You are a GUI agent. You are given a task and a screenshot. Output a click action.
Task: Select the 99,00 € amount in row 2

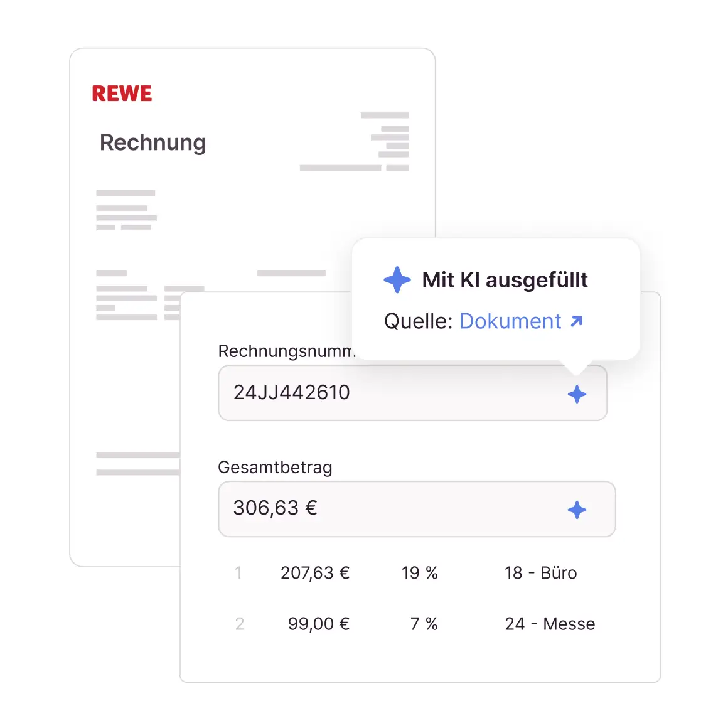318,624
